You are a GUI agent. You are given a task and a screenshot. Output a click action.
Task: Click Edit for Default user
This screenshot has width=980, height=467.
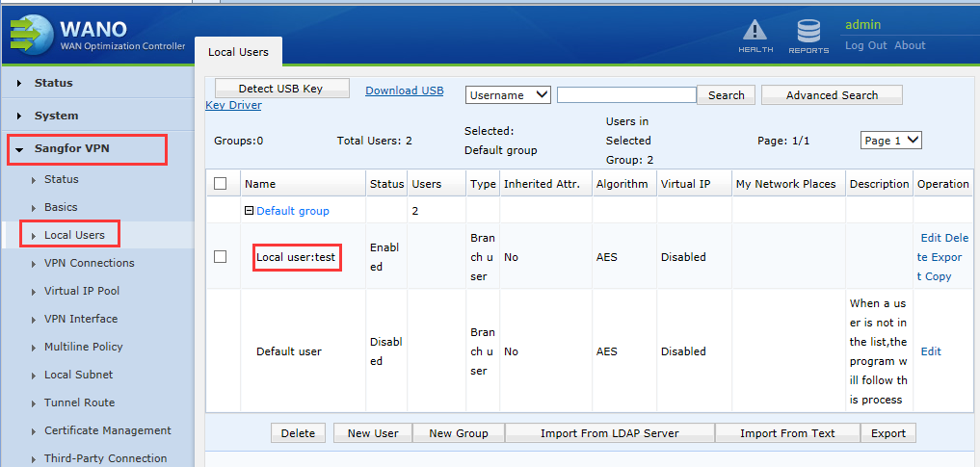(x=931, y=351)
